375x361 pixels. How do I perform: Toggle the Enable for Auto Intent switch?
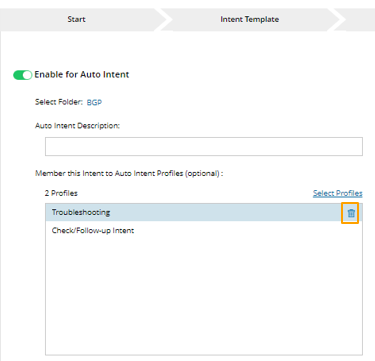pos(22,75)
